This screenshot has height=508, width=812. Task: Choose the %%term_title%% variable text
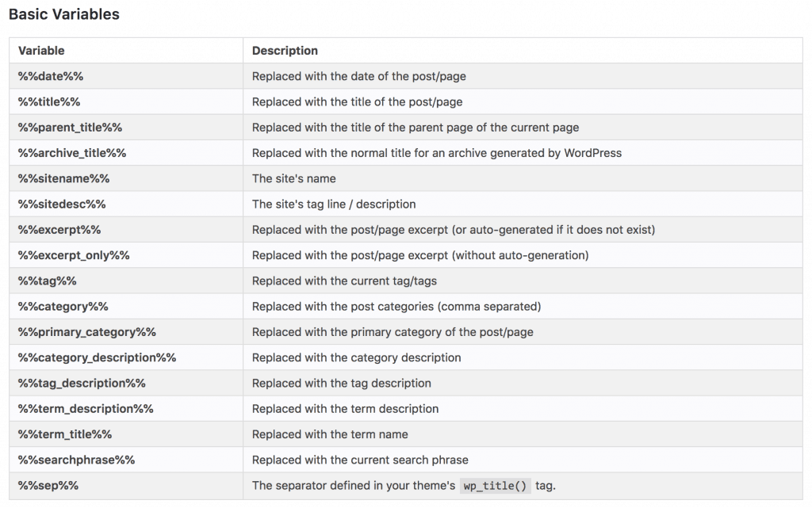tap(65, 434)
